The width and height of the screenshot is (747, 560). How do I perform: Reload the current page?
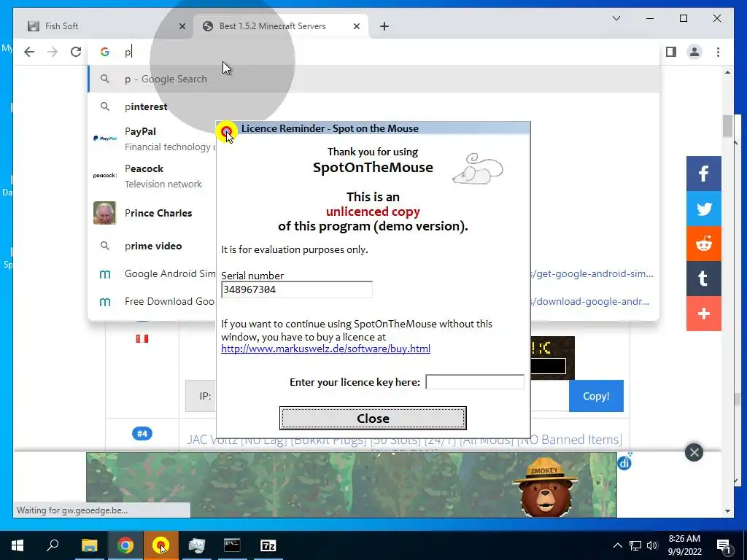76,52
